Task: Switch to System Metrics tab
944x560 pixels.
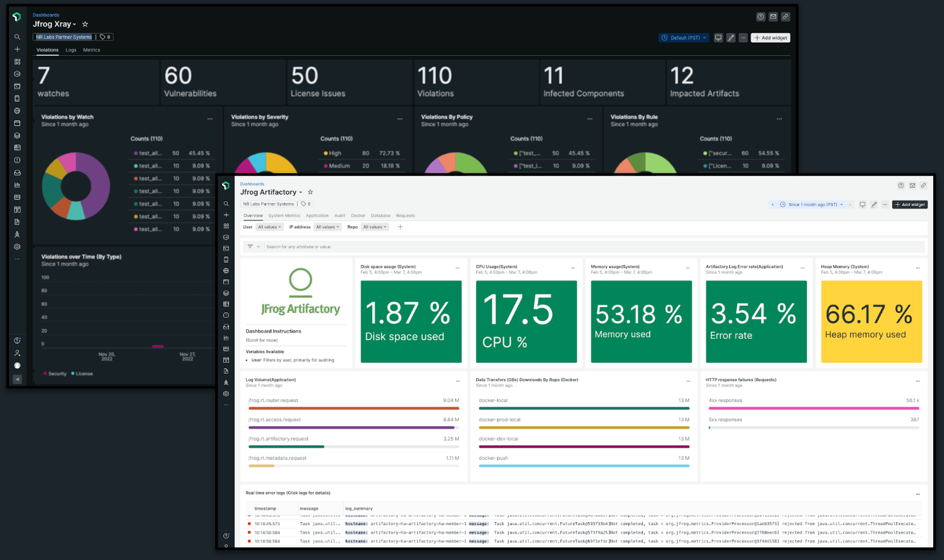Action: click(284, 216)
